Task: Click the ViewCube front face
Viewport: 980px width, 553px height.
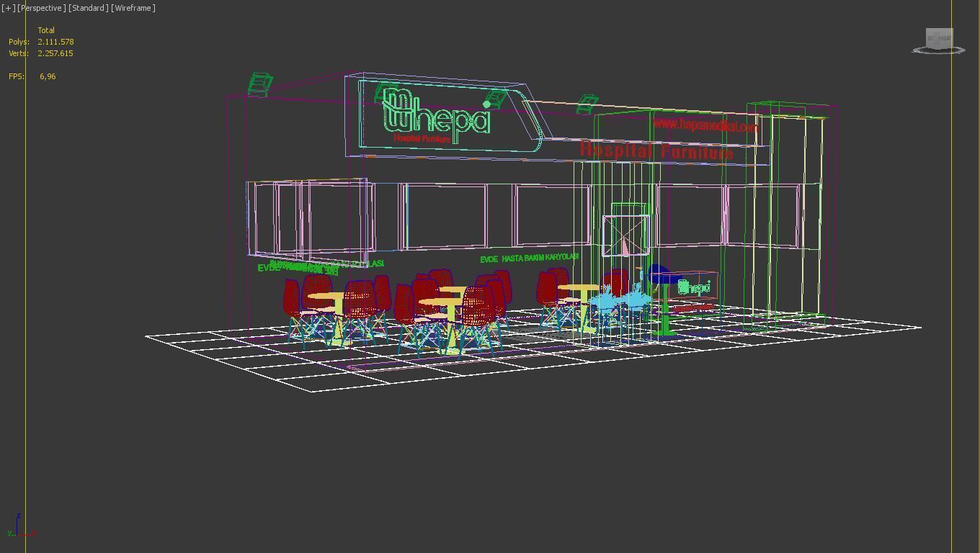Action: [x=945, y=38]
